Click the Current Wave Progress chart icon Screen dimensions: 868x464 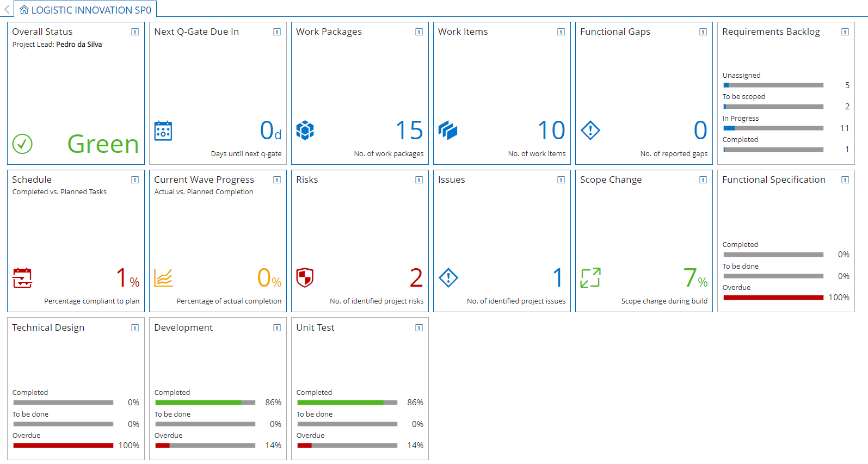click(x=163, y=278)
